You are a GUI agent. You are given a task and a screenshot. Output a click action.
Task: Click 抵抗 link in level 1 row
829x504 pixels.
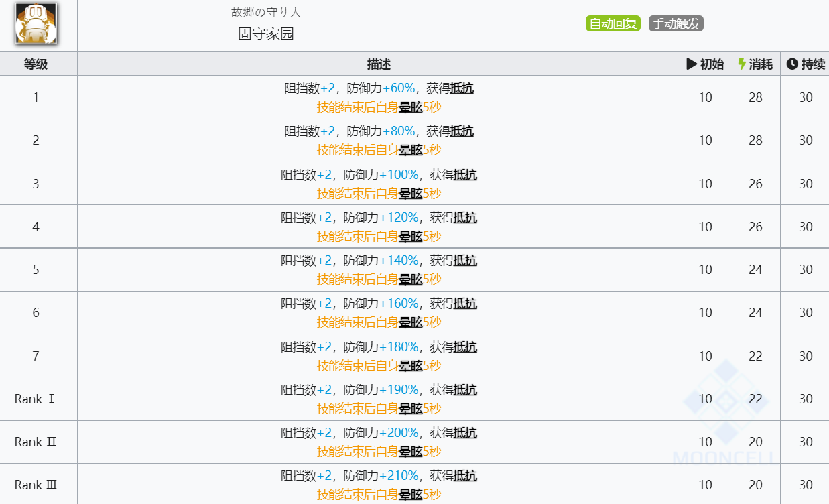462,88
